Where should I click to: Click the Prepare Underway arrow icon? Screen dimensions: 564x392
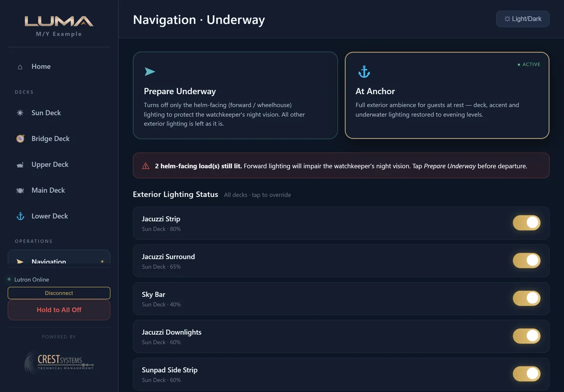(150, 72)
